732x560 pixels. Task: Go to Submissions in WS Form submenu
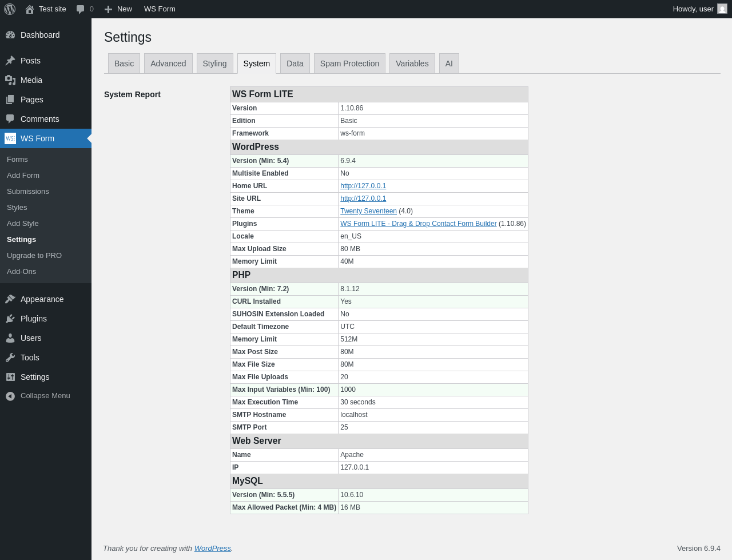[28, 192]
